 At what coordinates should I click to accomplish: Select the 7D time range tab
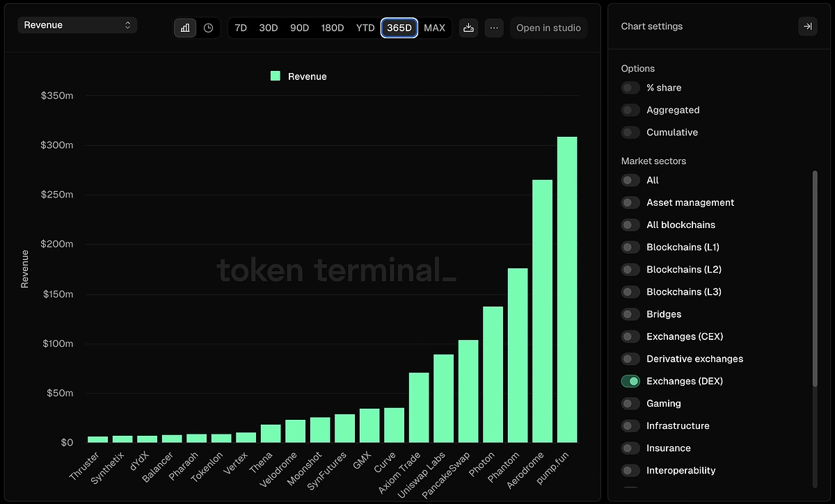coord(241,28)
